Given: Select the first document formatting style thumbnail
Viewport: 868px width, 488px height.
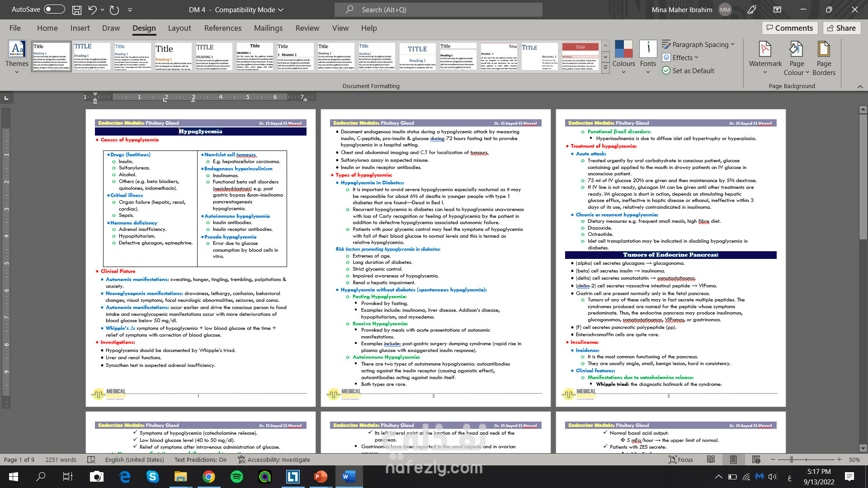Looking at the screenshot, I should coord(51,56).
